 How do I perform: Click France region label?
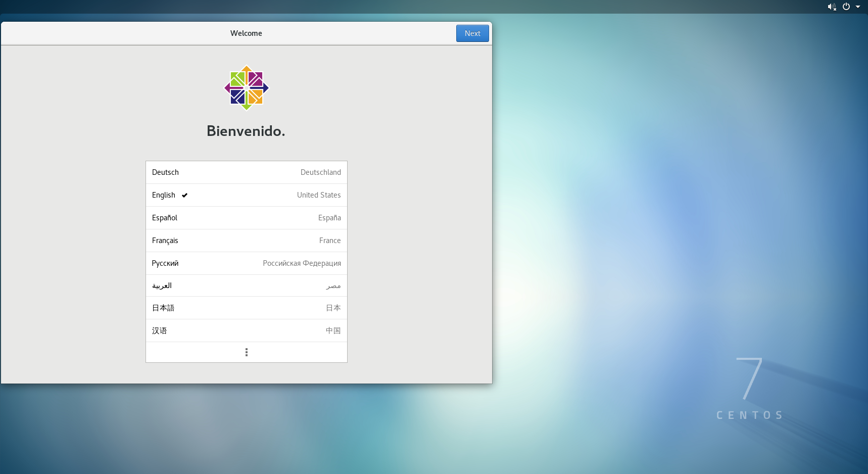pyautogui.click(x=330, y=241)
